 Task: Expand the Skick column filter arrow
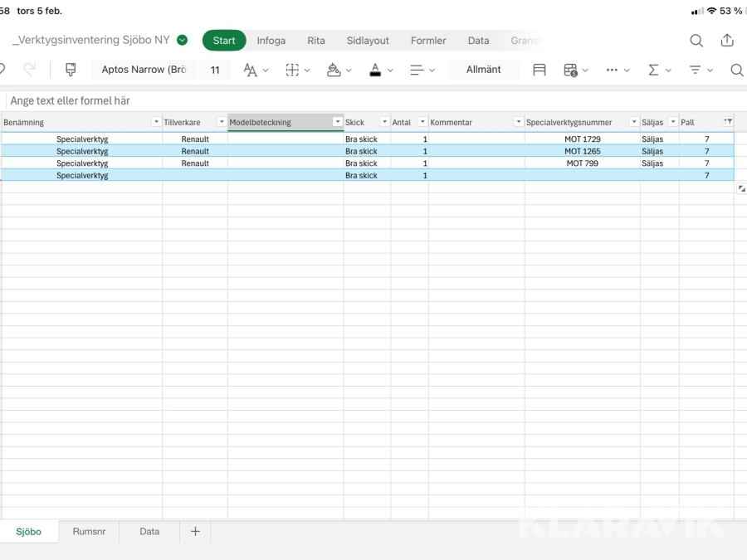click(x=384, y=122)
